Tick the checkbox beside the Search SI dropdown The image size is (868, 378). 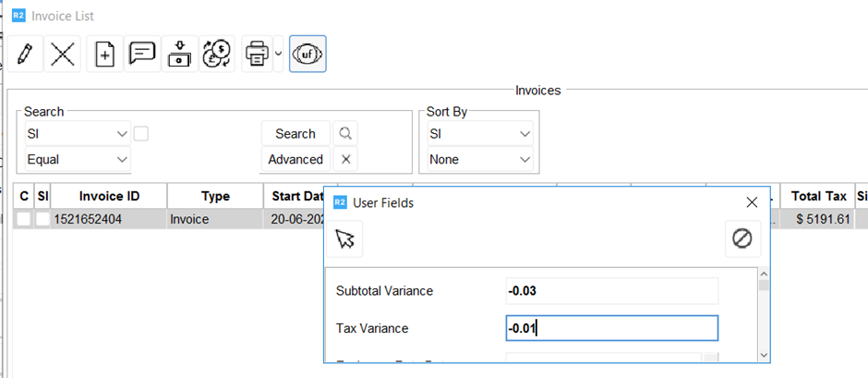pyautogui.click(x=141, y=134)
